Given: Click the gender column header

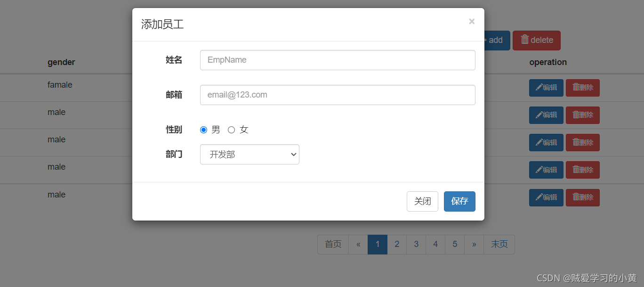Looking at the screenshot, I should coord(61,62).
